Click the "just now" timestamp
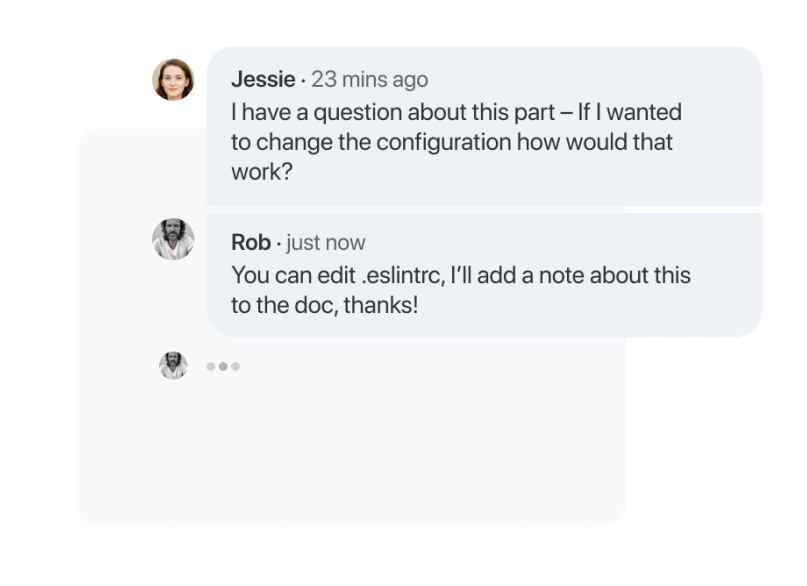 coord(325,243)
